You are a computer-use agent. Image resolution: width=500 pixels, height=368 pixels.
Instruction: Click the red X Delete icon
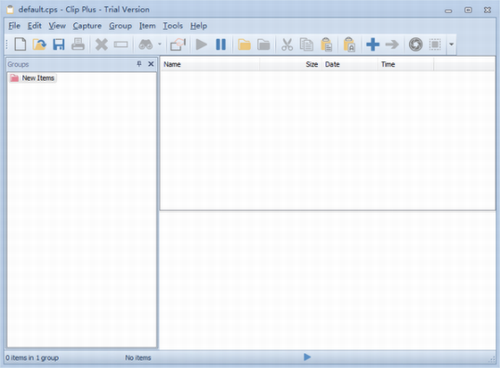coord(101,44)
